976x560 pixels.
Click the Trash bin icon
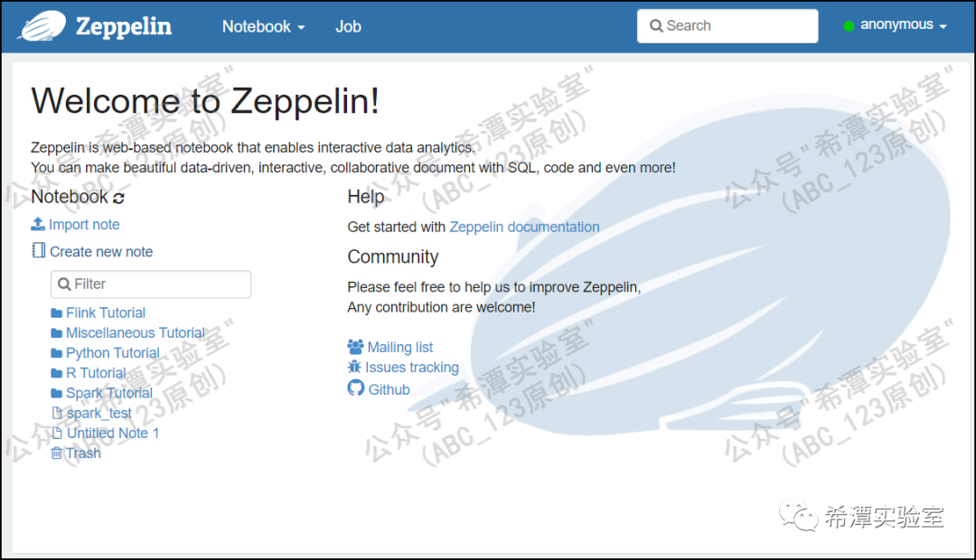pyautogui.click(x=57, y=453)
